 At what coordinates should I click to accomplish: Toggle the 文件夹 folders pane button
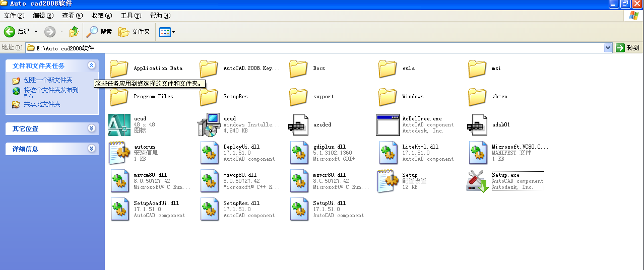pyautogui.click(x=135, y=32)
